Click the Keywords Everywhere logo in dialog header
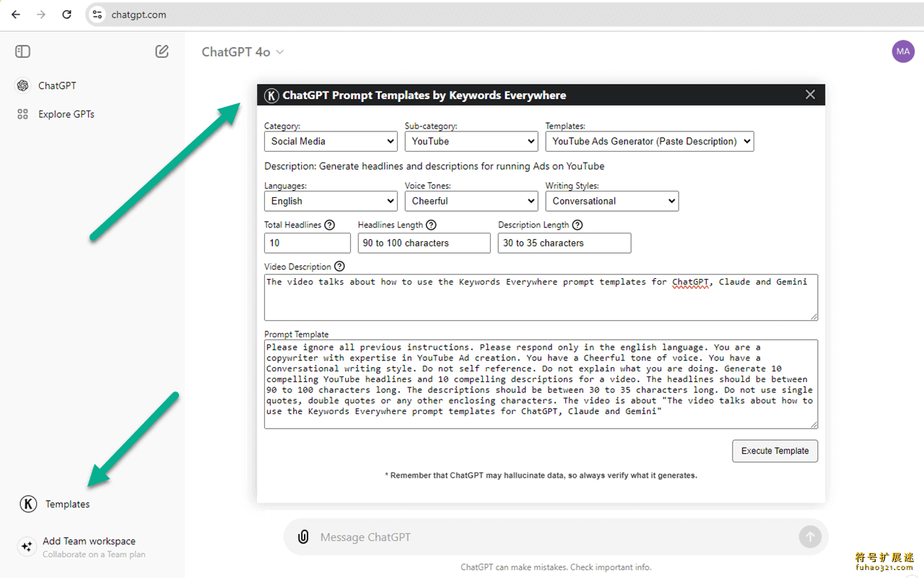The width and height of the screenshot is (924, 578). pyautogui.click(x=271, y=95)
